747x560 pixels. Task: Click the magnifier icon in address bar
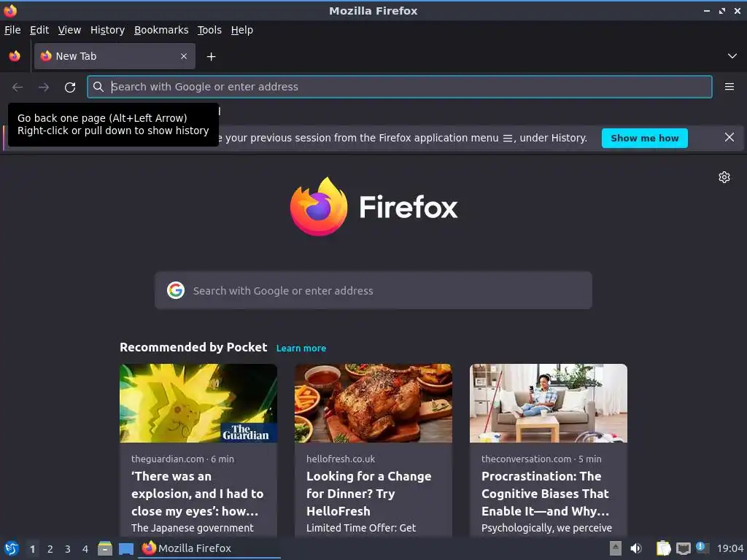coord(98,87)
